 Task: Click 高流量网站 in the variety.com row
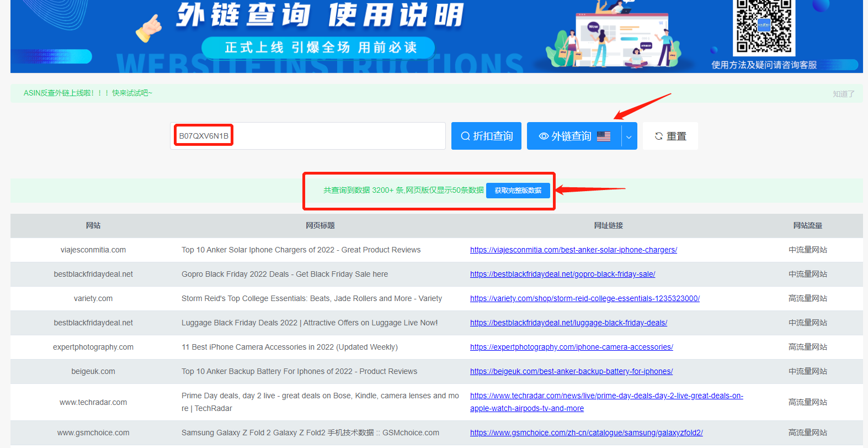point(808,298)
